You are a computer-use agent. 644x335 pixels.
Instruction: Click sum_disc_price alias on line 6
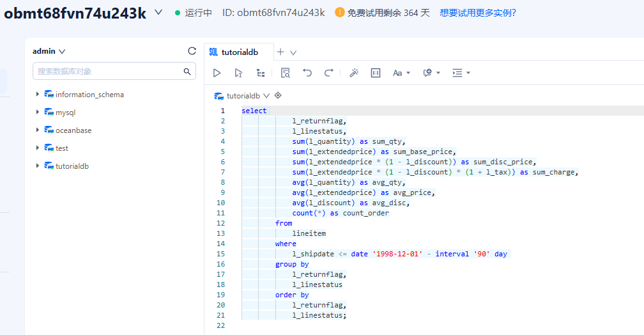503,162
